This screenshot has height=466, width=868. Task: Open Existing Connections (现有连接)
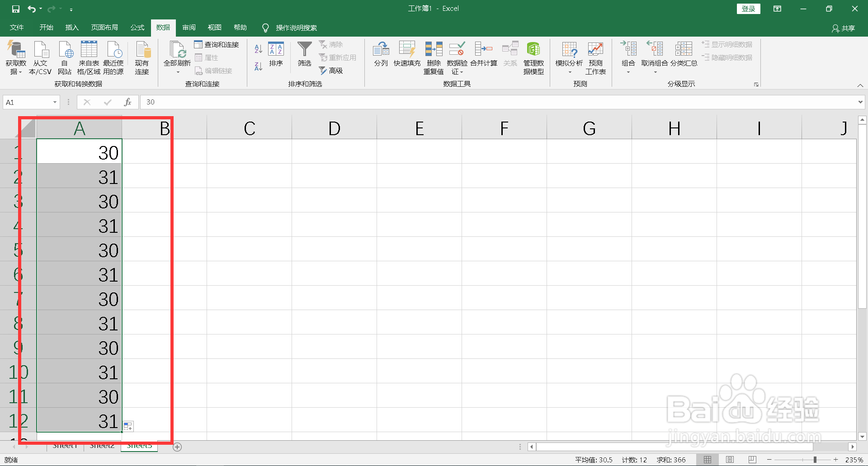[142, 57]
